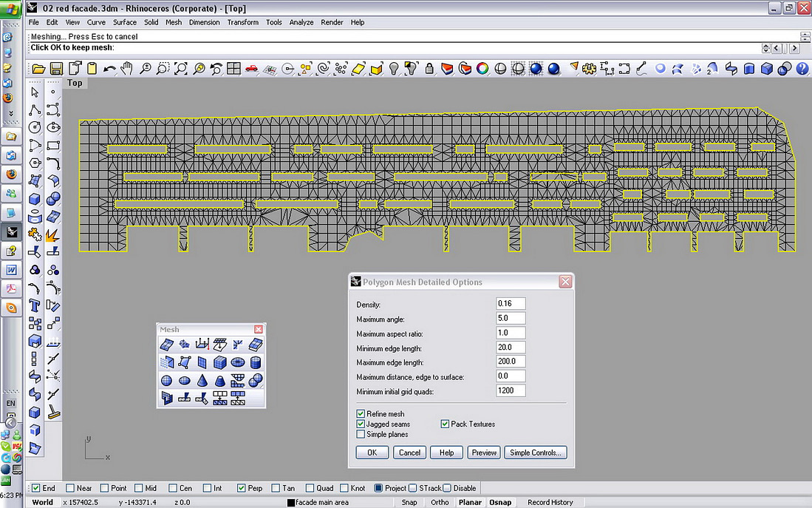Image resolution: width=812 pixels, height=508 pixels.
Task: Open the Mesh menu
Action: point(174,22)
